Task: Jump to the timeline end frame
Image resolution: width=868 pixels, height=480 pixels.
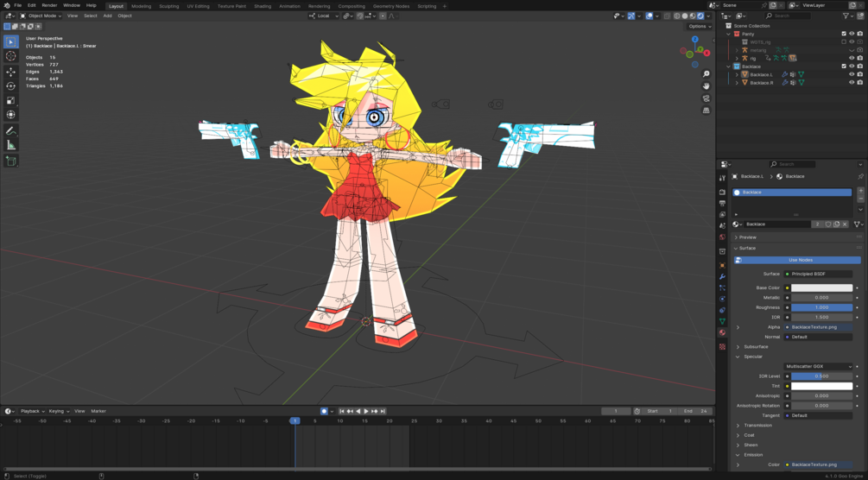Action: (x=383, y=411)
